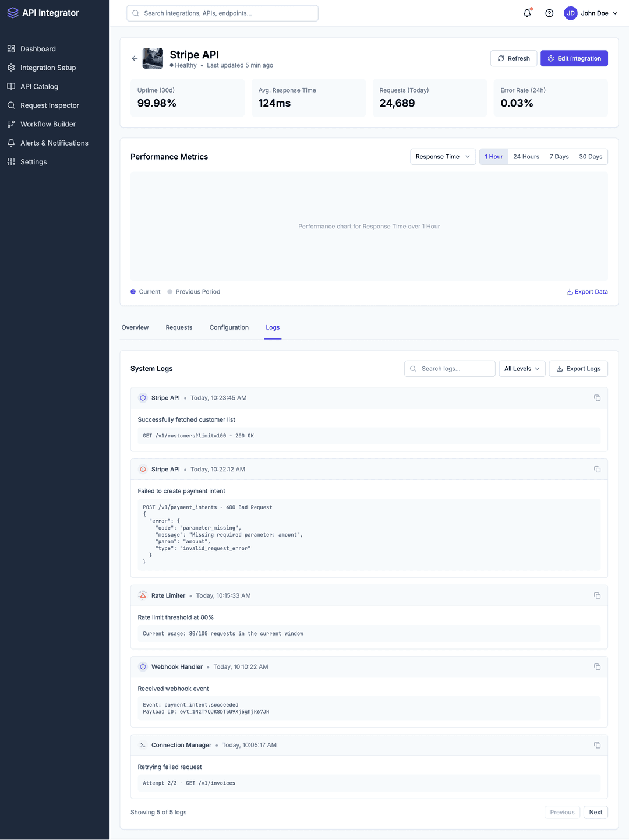Switch to the Configuration tab

pyautogui.click(x=229, y=327)
